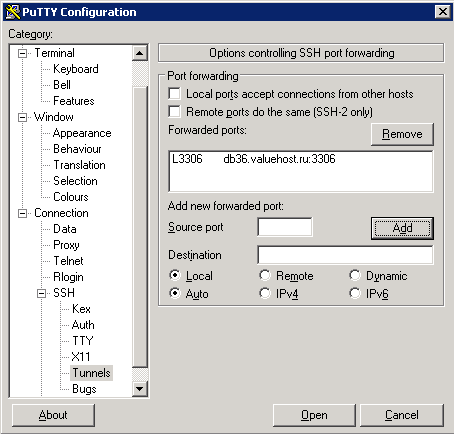Click the Source port input field

click(x=285, y=227)
